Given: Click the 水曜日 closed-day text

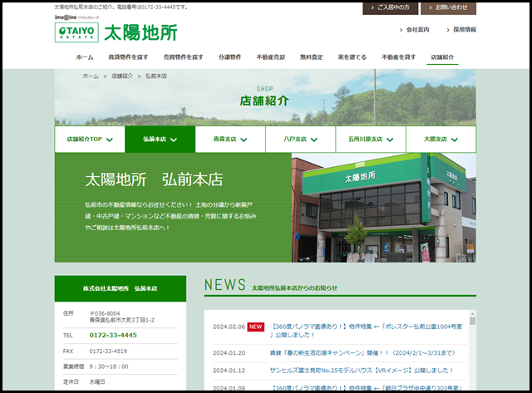Looking at the screenshot, I should click(97, 382).
